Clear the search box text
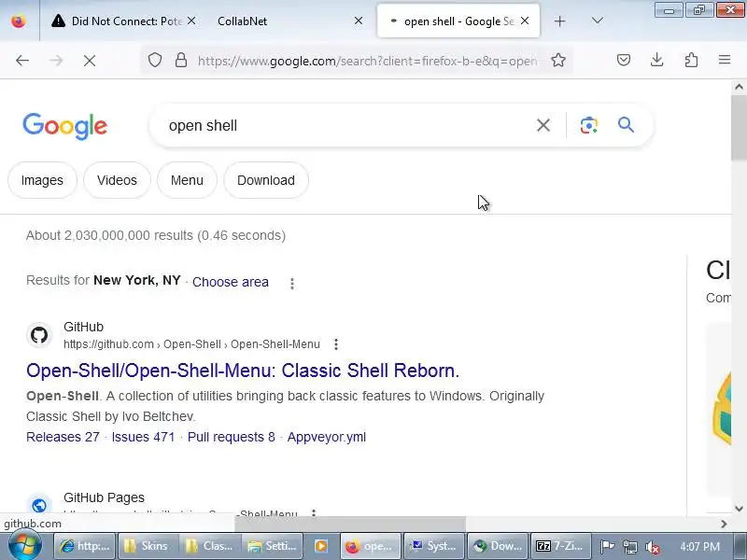Image resolution: width=747 pixels, height=560 pixels. pyautogui.click(x=543, y=125)
